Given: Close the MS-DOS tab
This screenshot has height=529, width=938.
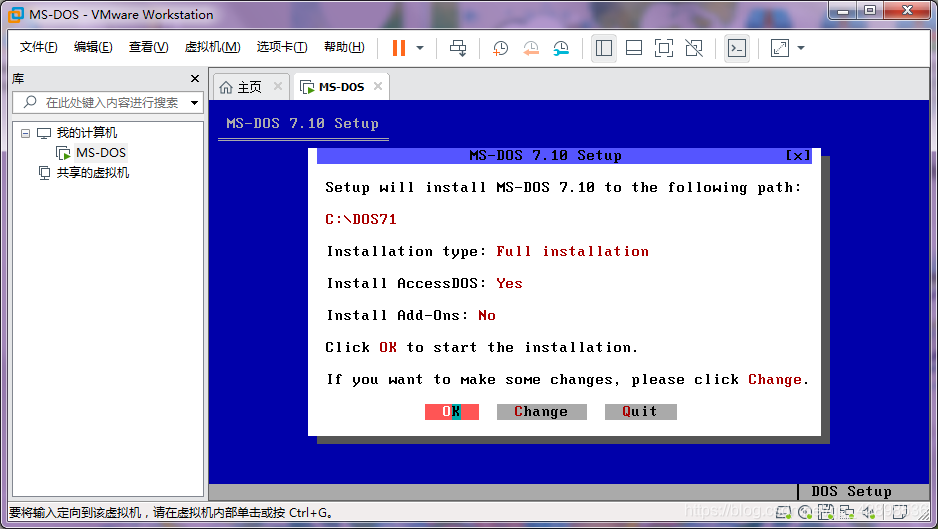Looking at the screenshot, I should pyautogui.click(x=377, y=86).
